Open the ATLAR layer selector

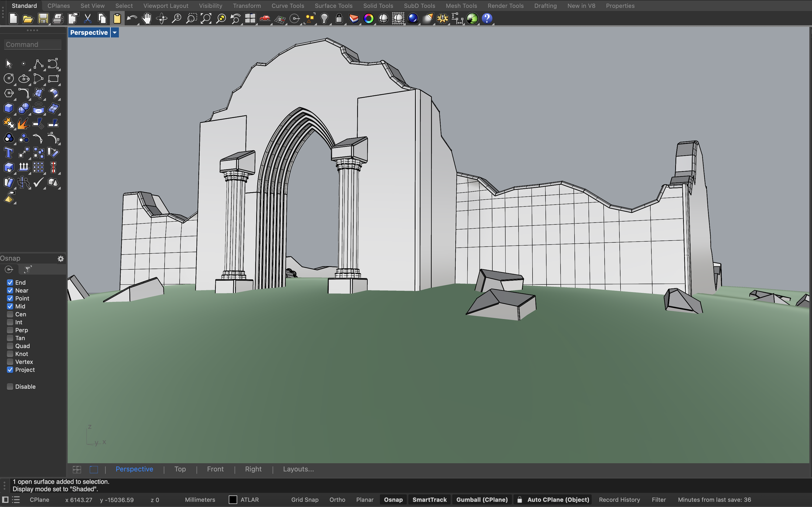pos(249,500)
